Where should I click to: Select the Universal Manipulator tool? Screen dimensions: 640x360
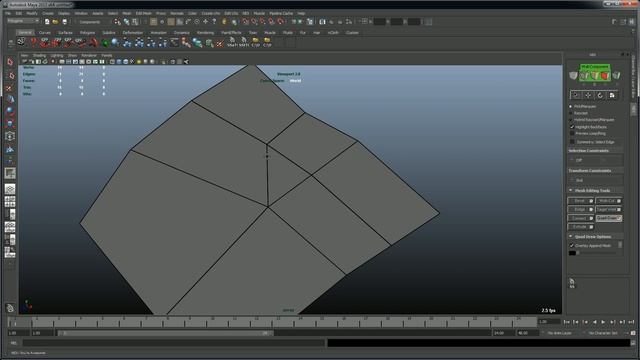(10, 136)
